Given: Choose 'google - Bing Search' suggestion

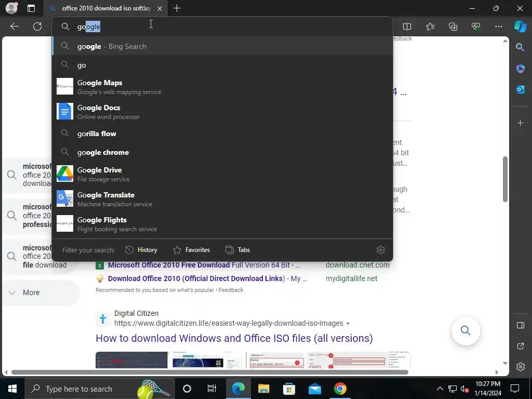Looking at the screenshot, I should (x=222, y=46).
